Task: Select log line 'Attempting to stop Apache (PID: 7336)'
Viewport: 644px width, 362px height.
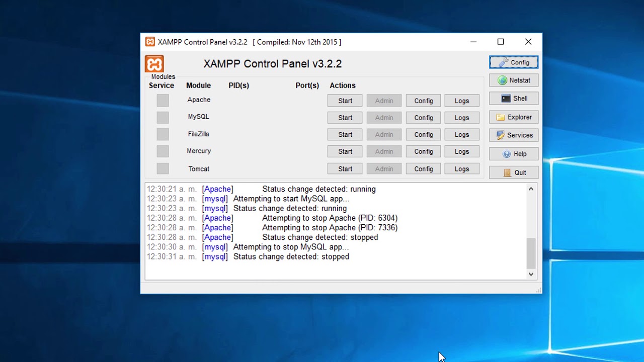Action: (272, 228)
